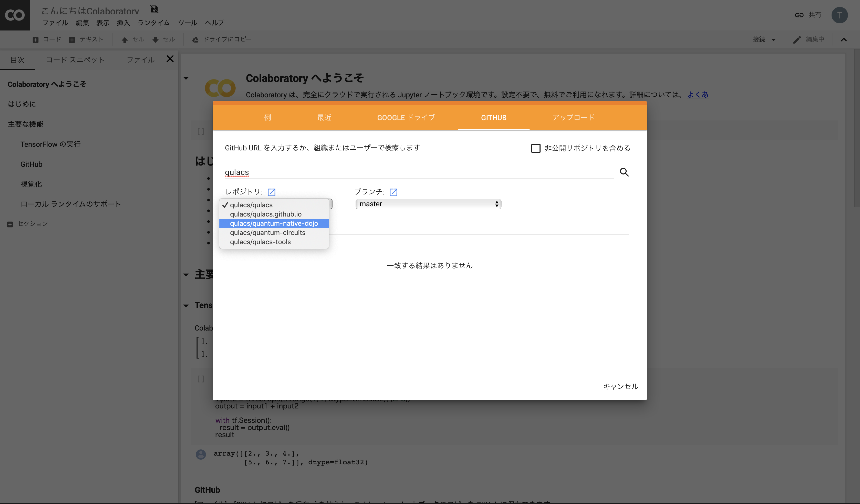Click the Colab CO logo at top left

tap(15, 15)
